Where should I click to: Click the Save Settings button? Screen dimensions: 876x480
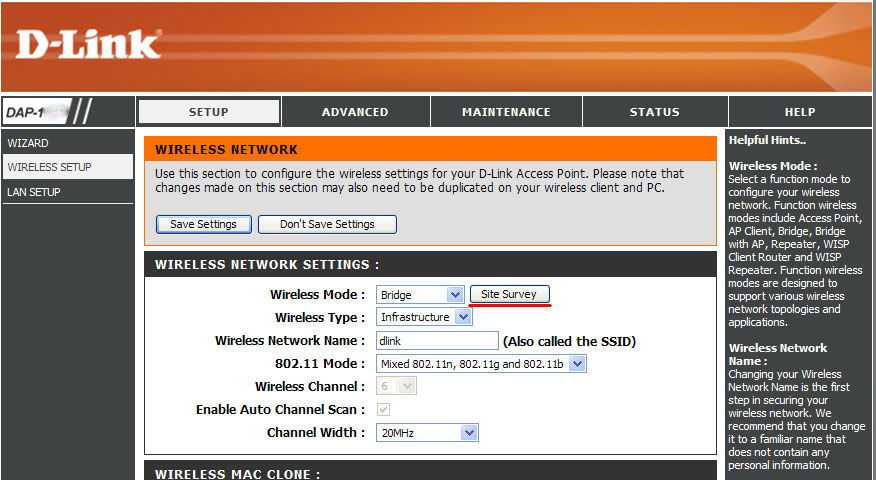tap(203, 224)
